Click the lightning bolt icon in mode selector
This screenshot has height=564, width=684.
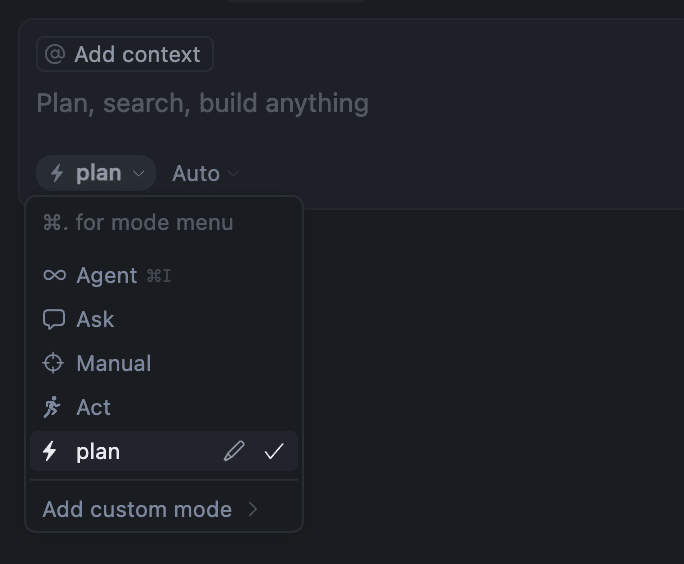(x=57, y=173)
